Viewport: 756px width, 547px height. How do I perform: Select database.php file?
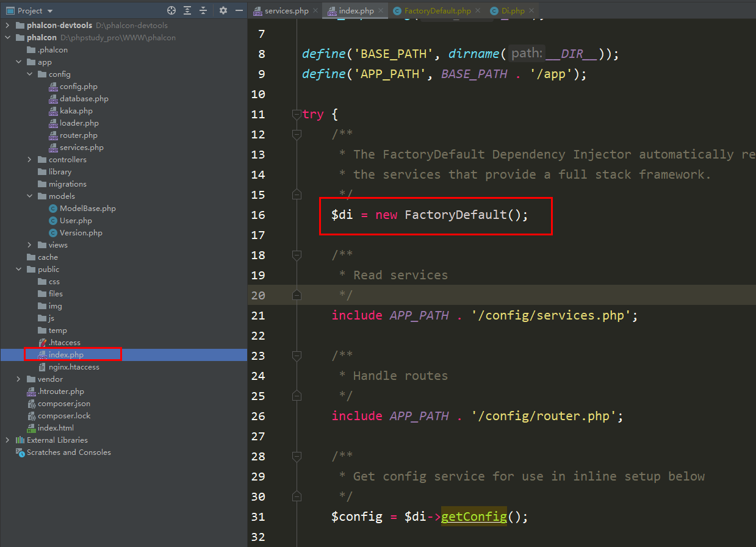point(84,99)
